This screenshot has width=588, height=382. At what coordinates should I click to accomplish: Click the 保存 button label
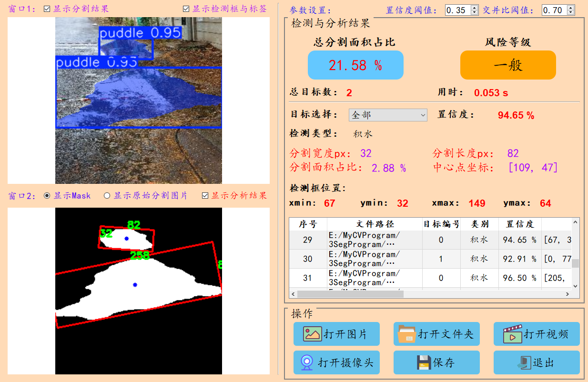(444, 362)
